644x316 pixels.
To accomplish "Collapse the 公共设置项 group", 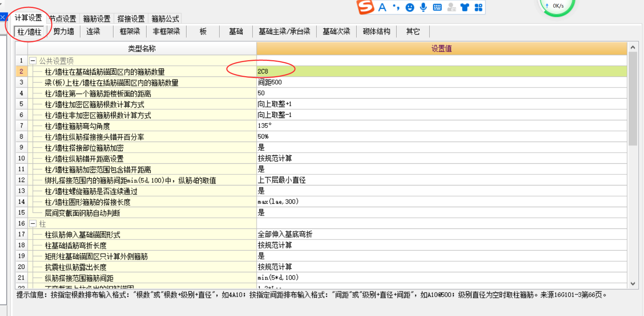I will pos(33,61).
